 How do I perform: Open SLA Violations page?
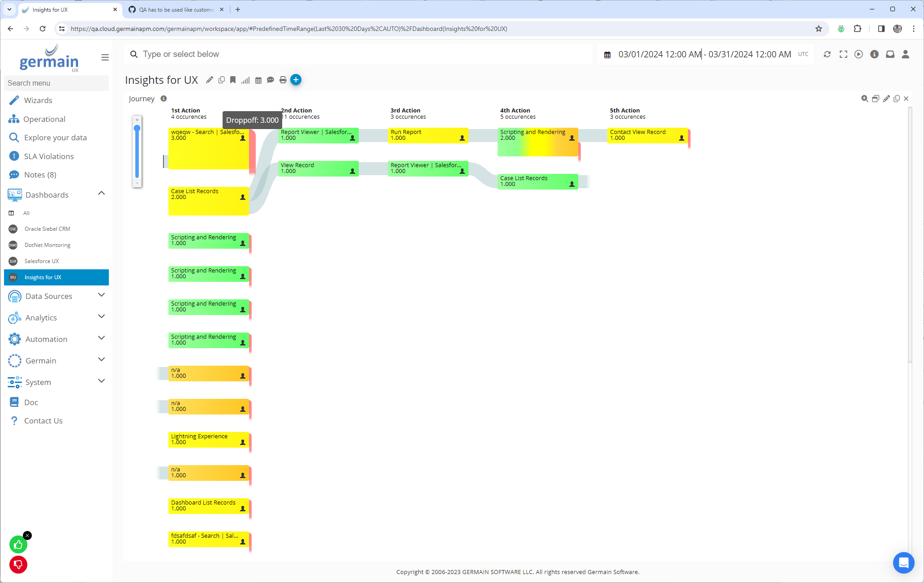click(49, 156)
